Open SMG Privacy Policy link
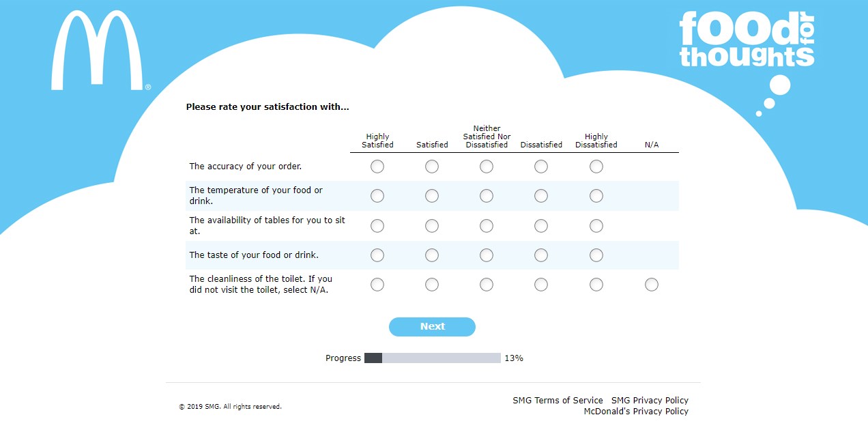This screenshot has height=445, width=868. click(650, 401)
